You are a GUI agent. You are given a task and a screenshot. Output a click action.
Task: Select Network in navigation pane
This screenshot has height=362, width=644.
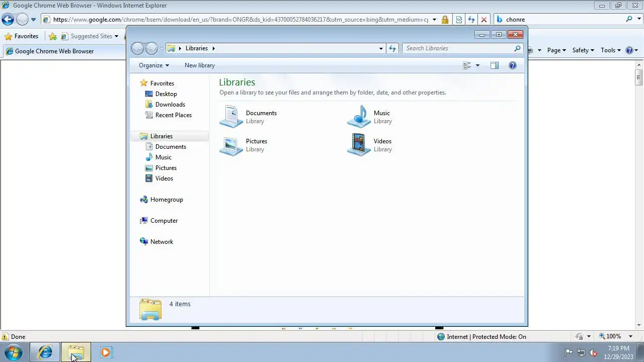point(162,242)
